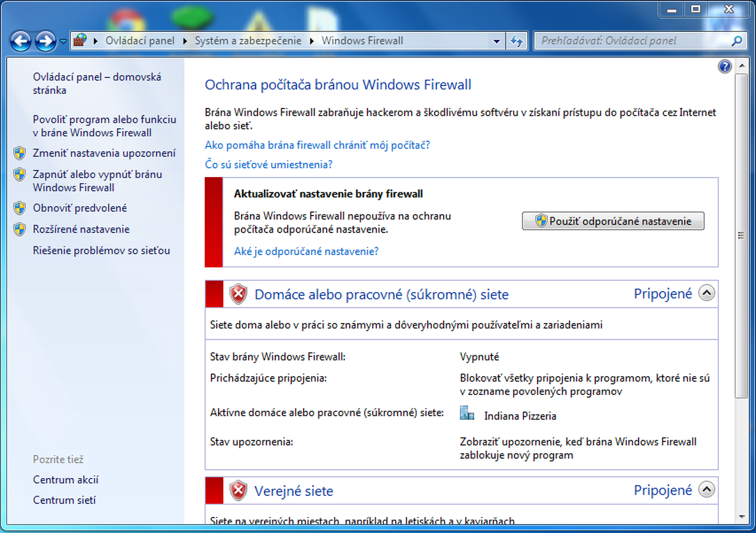The height and width of the screenshot is (533, 756).
Task: Select Ochrana počítača bránou Windows Firewall title
Action: pyautogui.click(x=338, y=84)
